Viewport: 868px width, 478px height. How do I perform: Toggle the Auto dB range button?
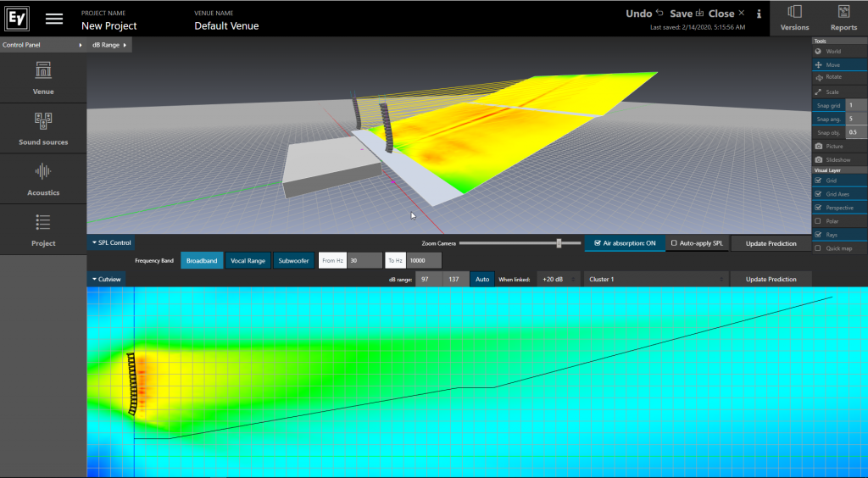[482, 280]
